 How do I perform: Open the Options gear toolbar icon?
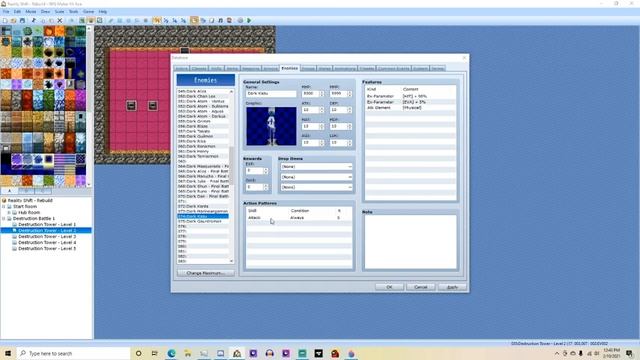point(240,20)
